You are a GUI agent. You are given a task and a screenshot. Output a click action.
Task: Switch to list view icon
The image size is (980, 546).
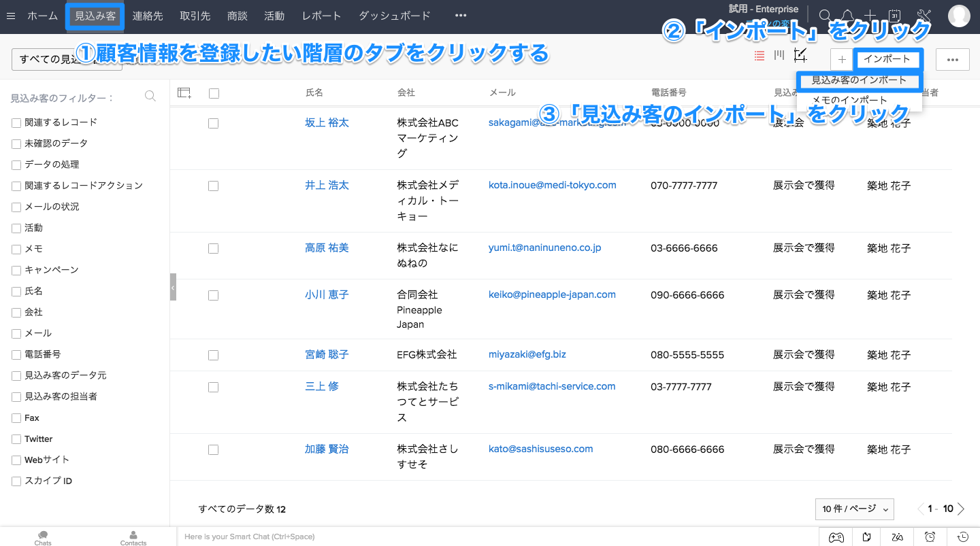(759, 56)
